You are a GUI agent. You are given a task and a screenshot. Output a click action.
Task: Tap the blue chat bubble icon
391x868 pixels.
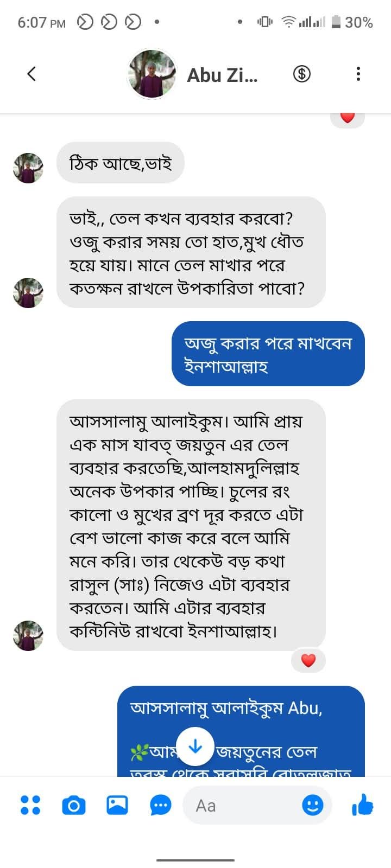161,805
